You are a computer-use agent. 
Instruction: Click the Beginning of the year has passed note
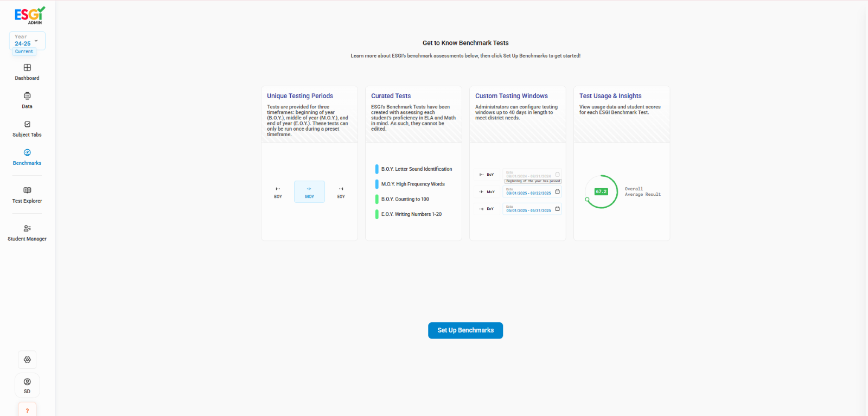tap(533, 181)
